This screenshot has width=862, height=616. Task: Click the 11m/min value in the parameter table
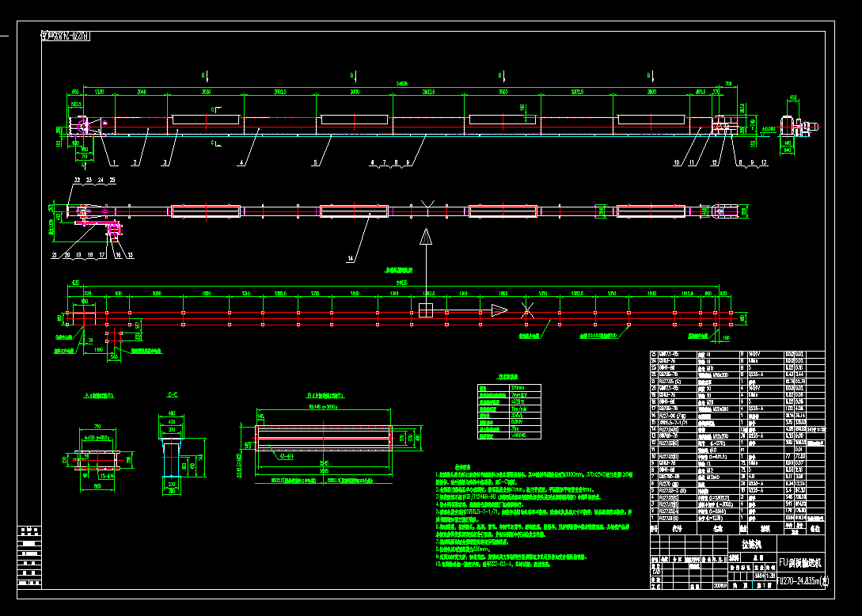coord(518,409)
